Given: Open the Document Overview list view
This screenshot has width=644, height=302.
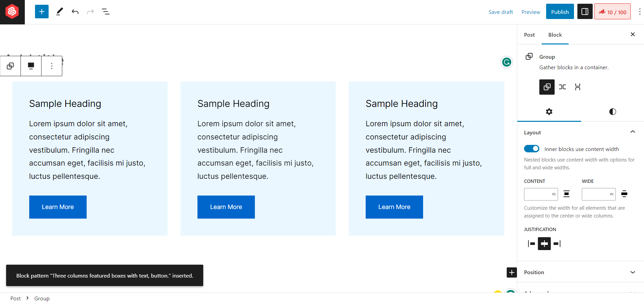Looking at the screenshot, I should 106,12.
